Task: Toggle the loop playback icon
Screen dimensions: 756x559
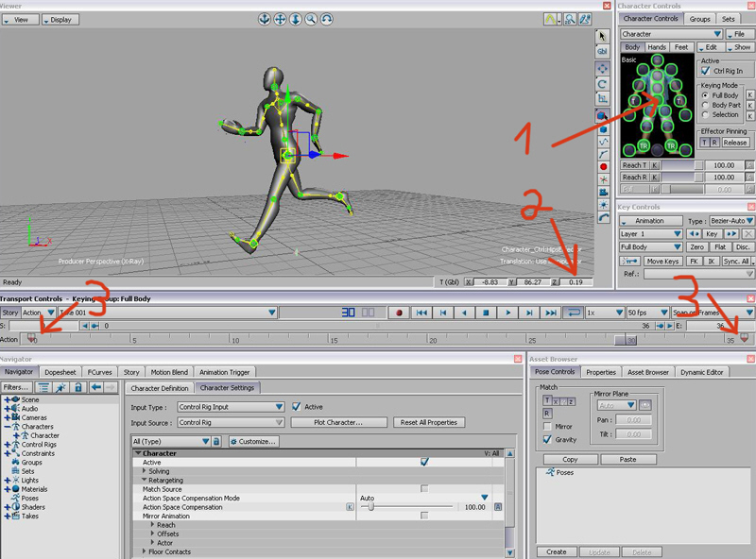Action: point(573,313)
